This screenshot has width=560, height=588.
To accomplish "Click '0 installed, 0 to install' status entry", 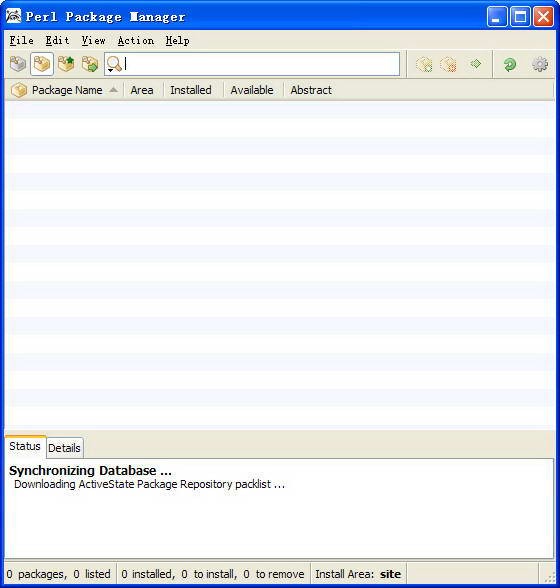I will tap(213, 574).
